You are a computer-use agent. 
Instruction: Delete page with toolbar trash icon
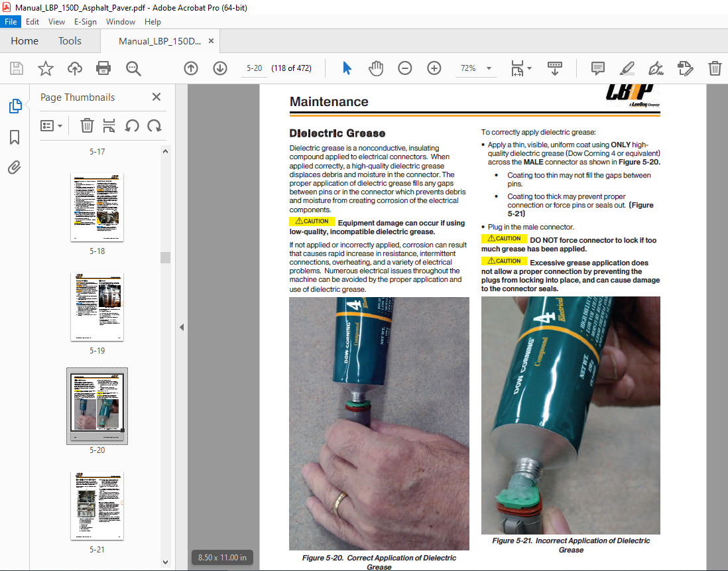[x=715, y=69]
